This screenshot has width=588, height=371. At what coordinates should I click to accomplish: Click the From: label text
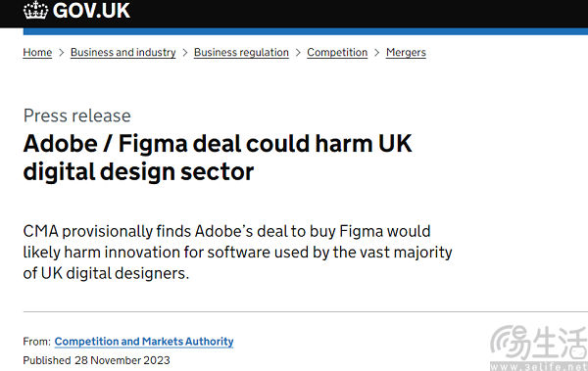[37, 342]
